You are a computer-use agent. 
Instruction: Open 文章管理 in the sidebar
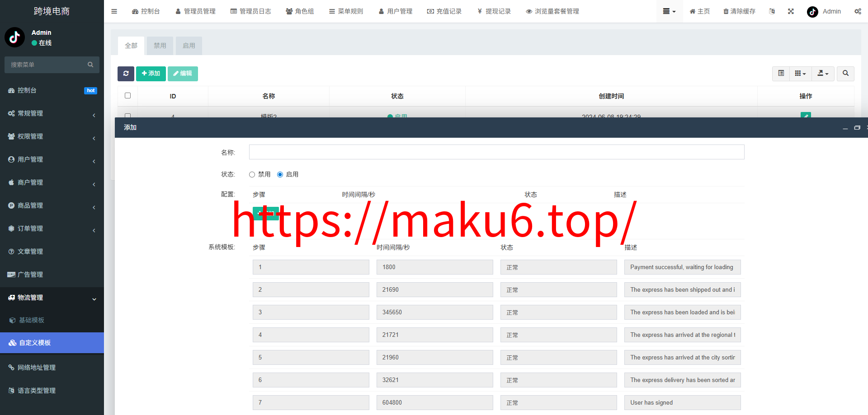[x=52, y=252]
